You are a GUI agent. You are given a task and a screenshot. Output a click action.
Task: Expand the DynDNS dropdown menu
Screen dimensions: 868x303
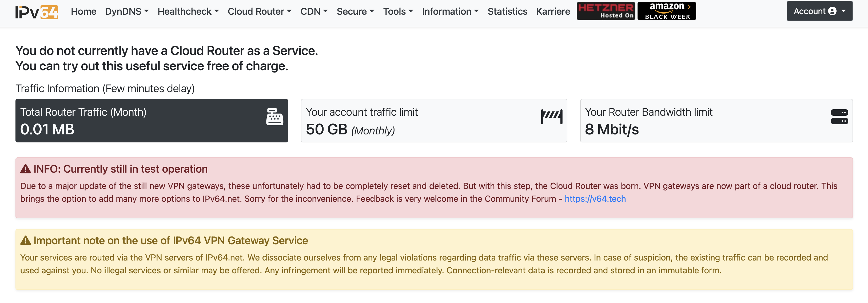click(x=127, y=11)
